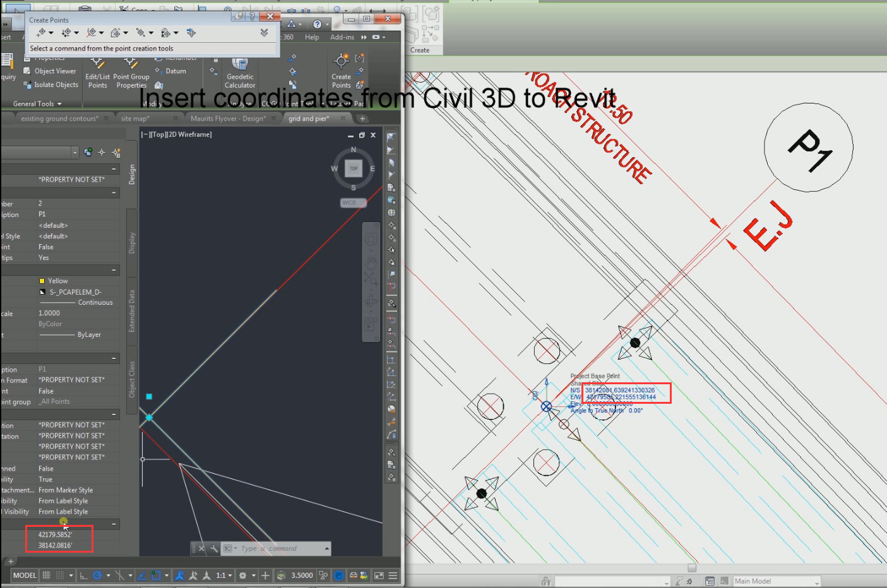Click the Yellow color swatch in properties
Viewport: 887px width, 588px height.
click(42, 280)
